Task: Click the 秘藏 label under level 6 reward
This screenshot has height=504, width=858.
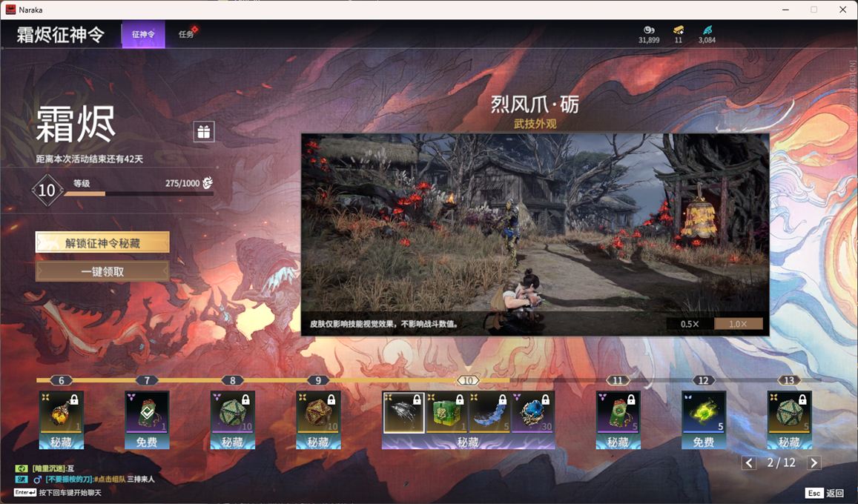Action: pos(62,442)
